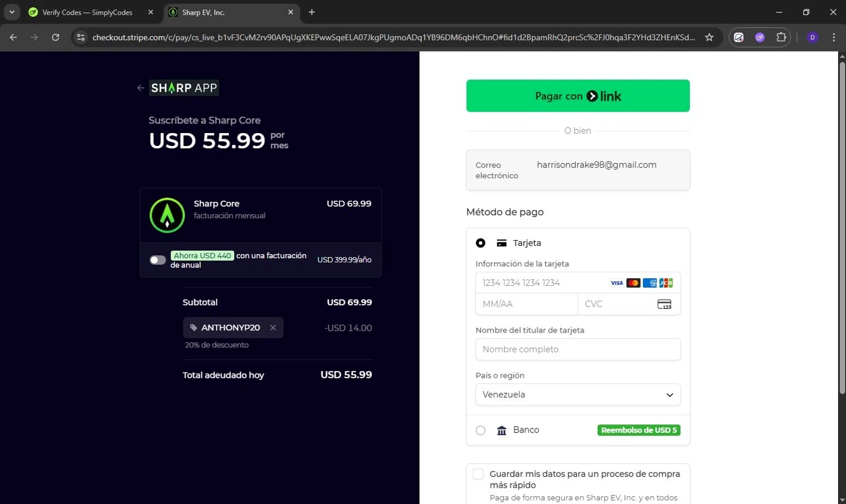Click the Ahorra USD 440 badge
Image resolution: width=846 pixels, height=504 pixels.
coord(202,255)
